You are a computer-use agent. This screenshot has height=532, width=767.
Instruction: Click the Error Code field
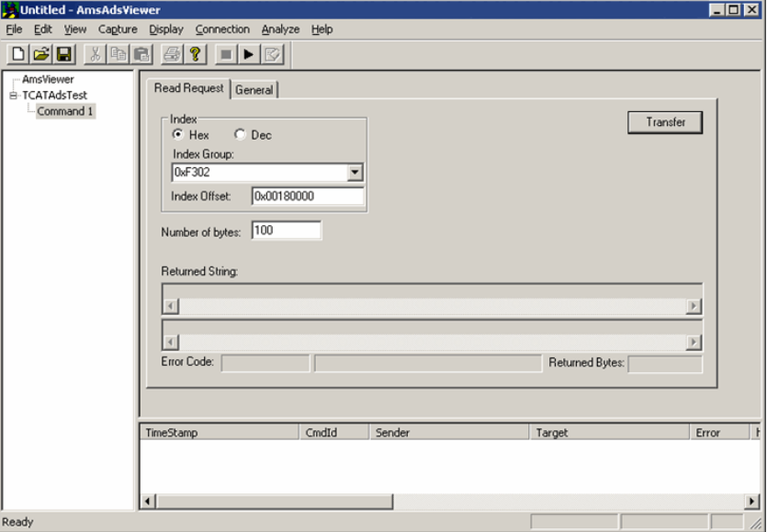click(x=265, y=364)
